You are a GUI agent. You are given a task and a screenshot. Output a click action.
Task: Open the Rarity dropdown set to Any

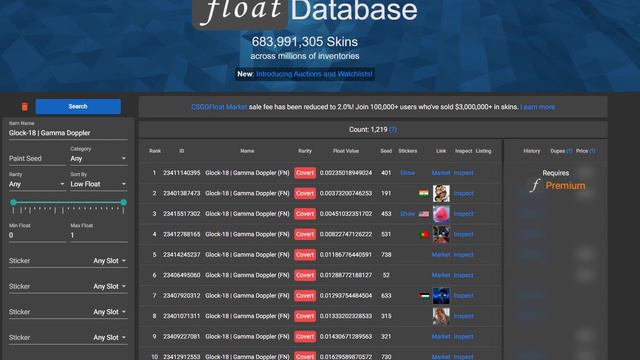coord(37,184)
